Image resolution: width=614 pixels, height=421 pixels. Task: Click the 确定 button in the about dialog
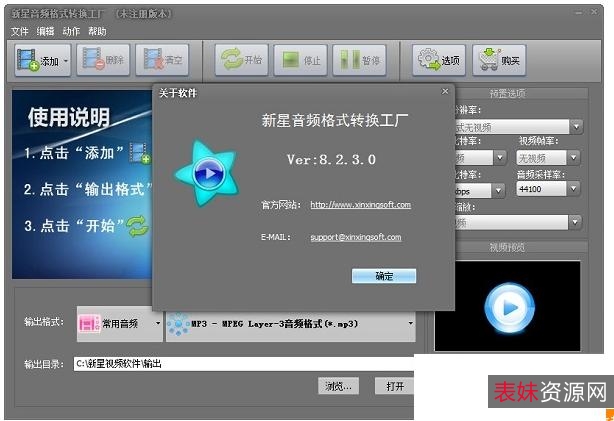384,276
